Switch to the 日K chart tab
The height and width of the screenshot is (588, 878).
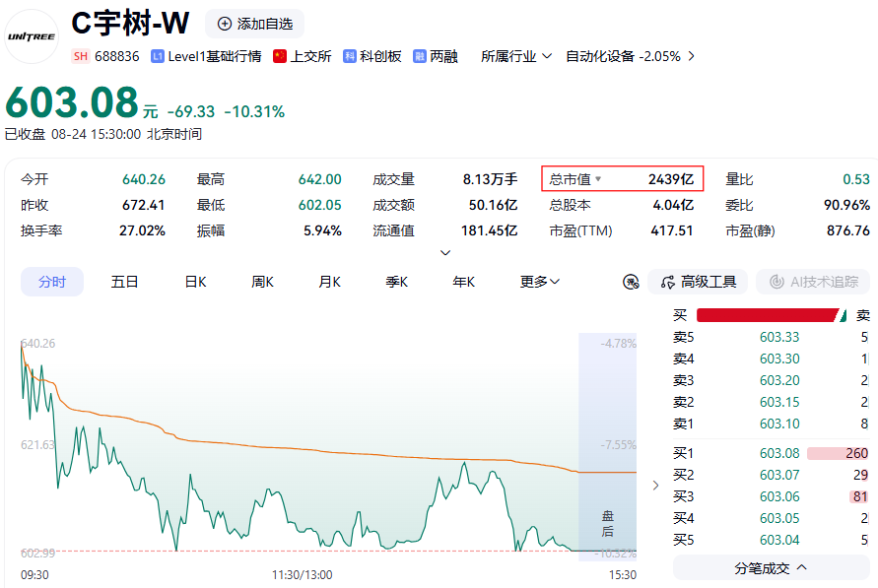(195, 282)
